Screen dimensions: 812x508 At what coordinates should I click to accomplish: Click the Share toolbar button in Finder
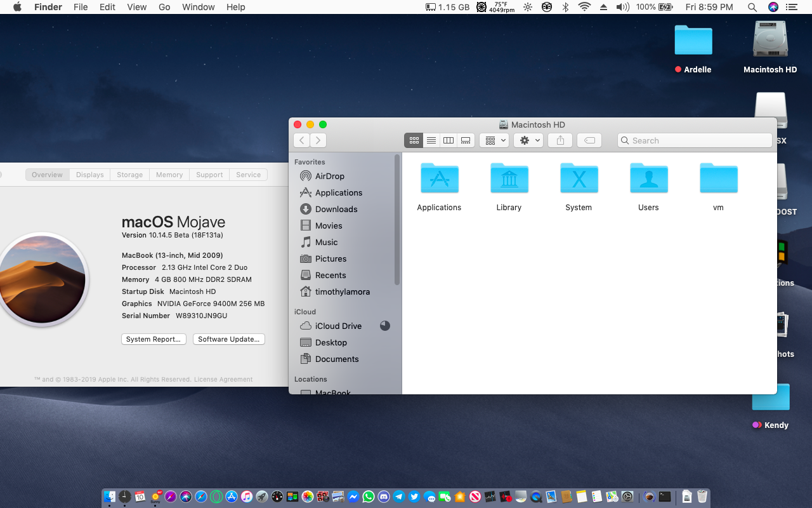click(x=560, y=140)
